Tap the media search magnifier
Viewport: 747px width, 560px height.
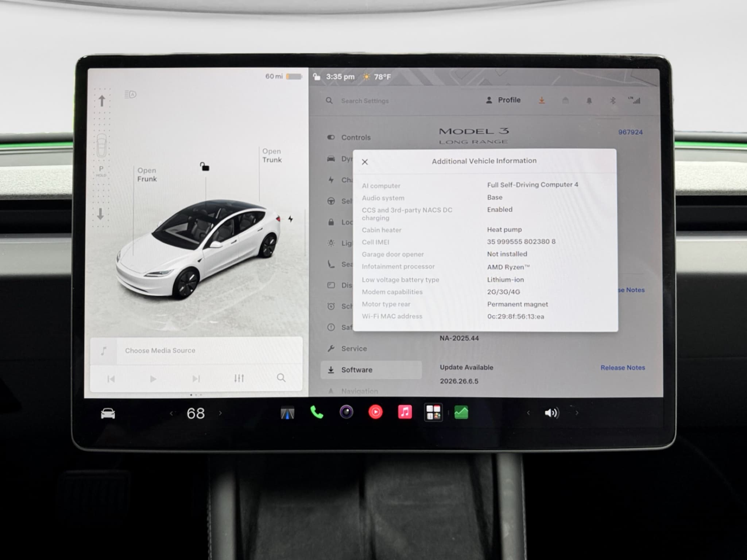[281, 378]
